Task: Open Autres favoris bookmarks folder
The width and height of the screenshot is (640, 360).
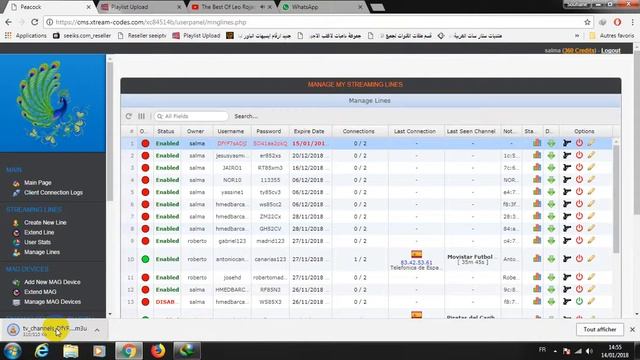Action: (611, 36)
